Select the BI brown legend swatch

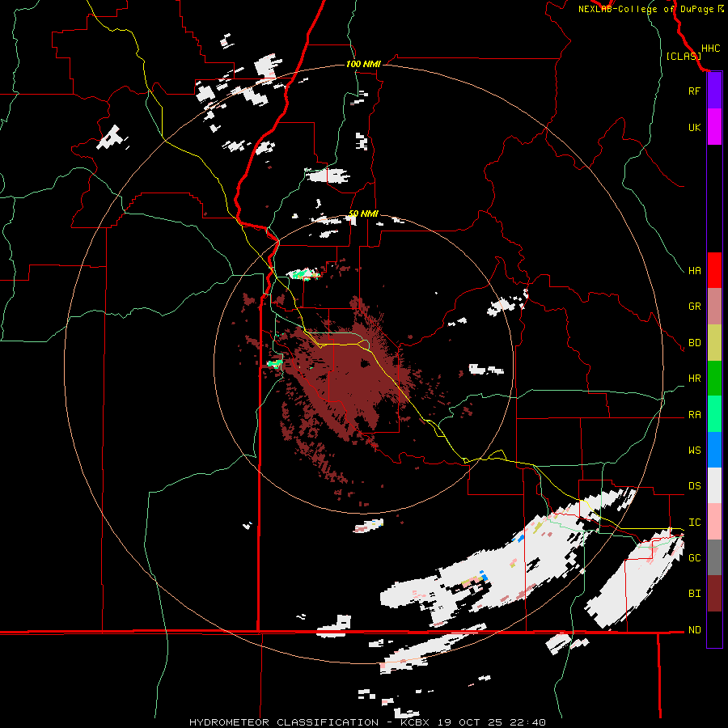click(x=714, y=594)
